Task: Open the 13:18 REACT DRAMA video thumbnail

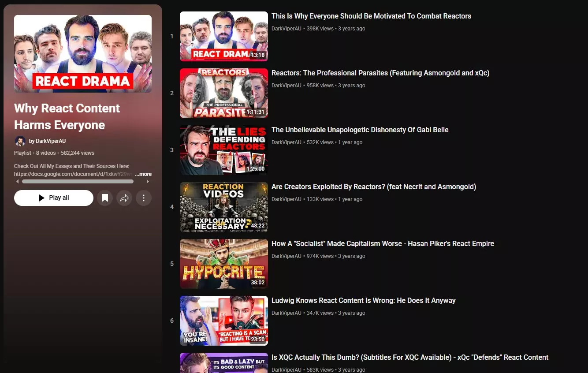Action: (x=224, y=36)
